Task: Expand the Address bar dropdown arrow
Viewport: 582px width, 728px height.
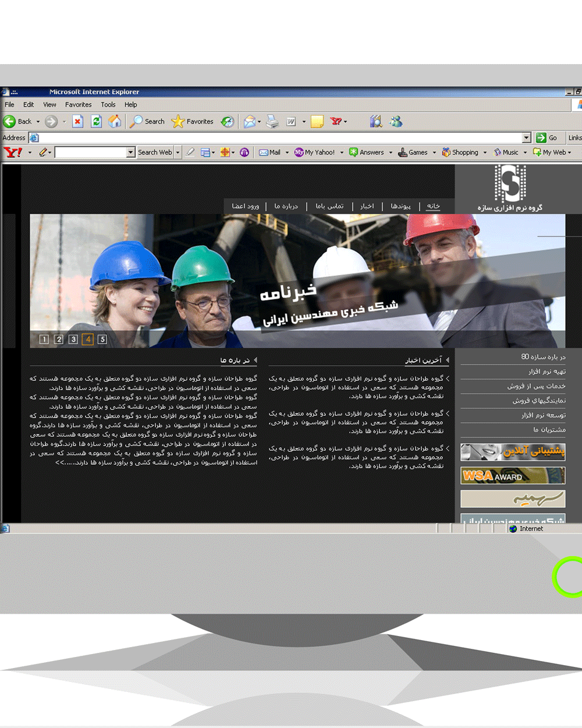Action: pyautogui.click(x=527, y=137)
